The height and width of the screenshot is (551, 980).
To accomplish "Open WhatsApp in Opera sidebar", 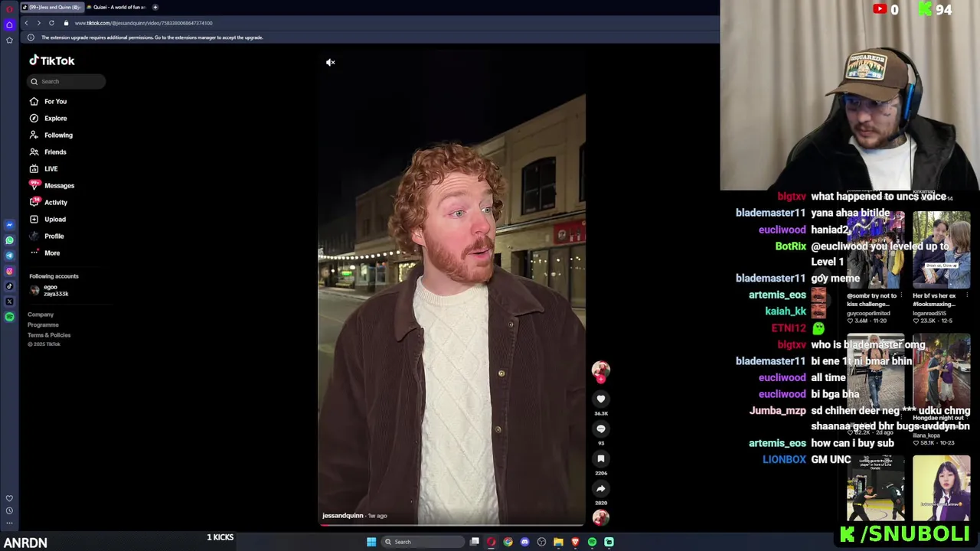I will tap(9, 240).
